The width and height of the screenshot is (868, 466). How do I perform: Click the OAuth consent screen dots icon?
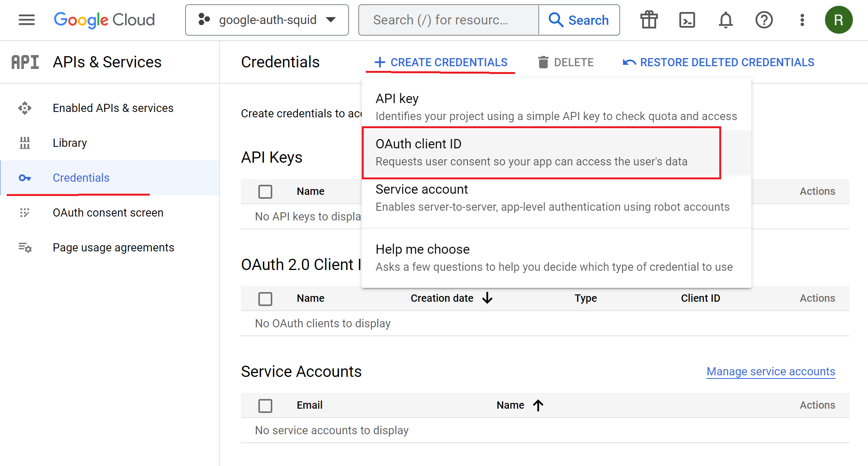25,213
